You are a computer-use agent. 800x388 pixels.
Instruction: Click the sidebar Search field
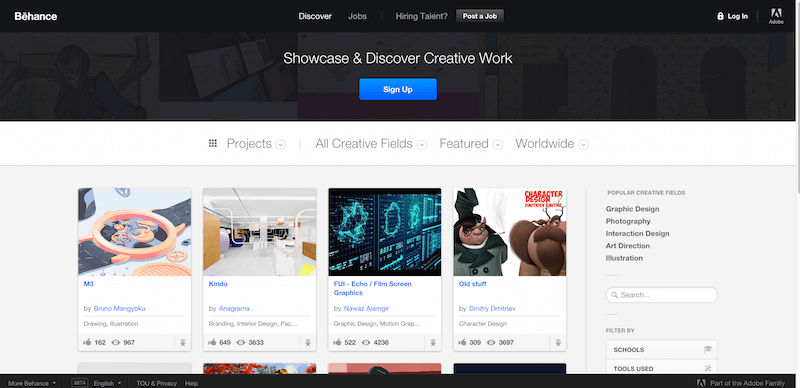click(x=661, y=295)
